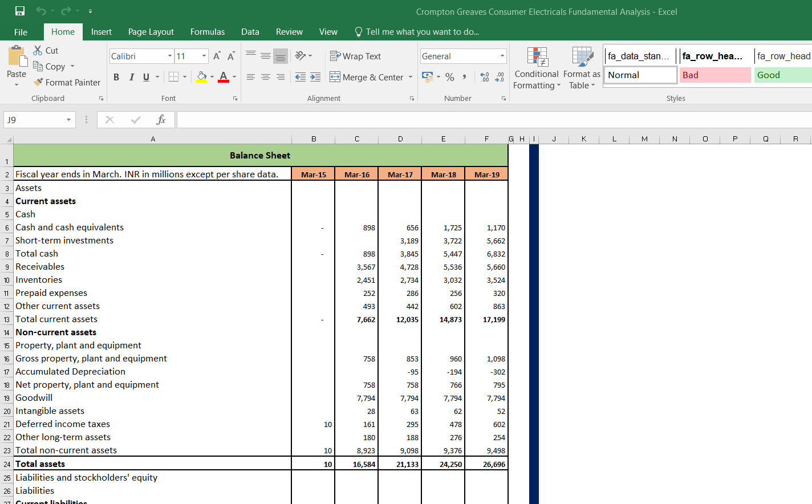Switch to the Formulas tab
Image resolution: width=812 pixels, height=504 pixels.
208,32
